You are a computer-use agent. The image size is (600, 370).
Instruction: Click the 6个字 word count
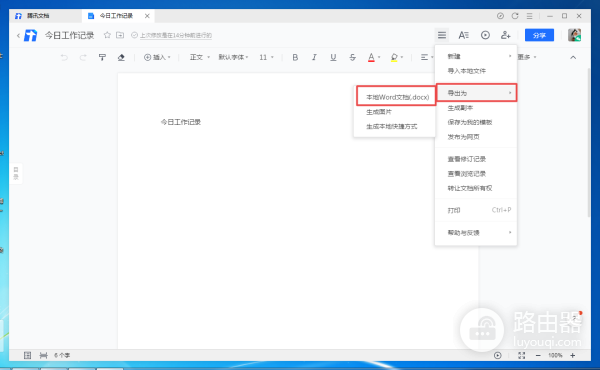pyautogui.click(x=62, y=355)
